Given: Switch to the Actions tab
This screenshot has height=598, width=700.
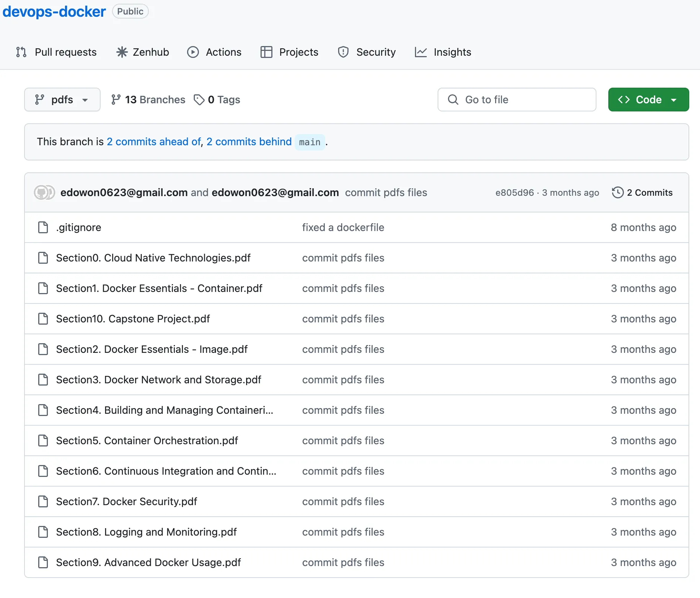Looking at the screenshot, I should pos(214,52).
